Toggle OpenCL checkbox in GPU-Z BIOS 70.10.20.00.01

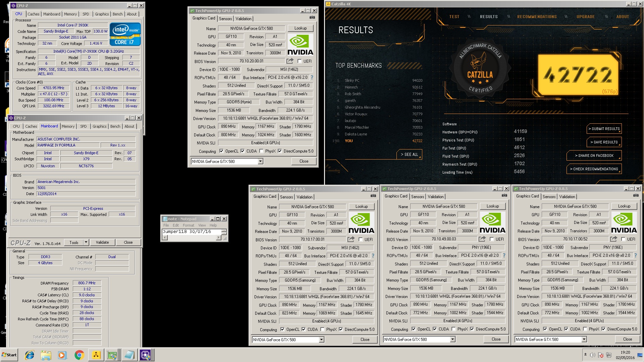click(221, 151)
